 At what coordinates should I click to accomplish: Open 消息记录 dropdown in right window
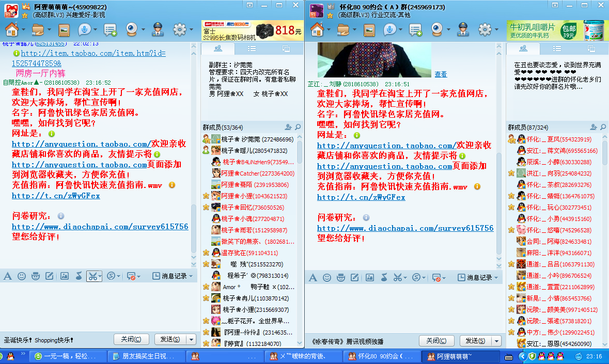coord(478,277)
